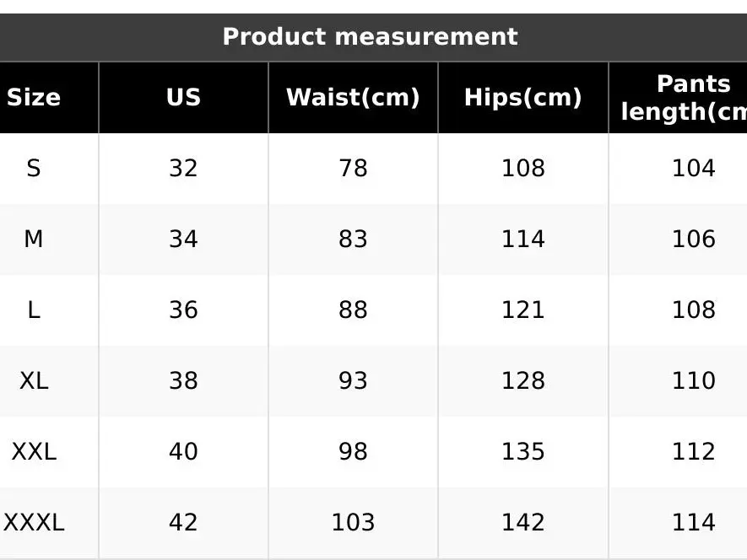The width and height of the screenshot is (747, 560).
Task: Click hips value 121
Action: [522, 310]
